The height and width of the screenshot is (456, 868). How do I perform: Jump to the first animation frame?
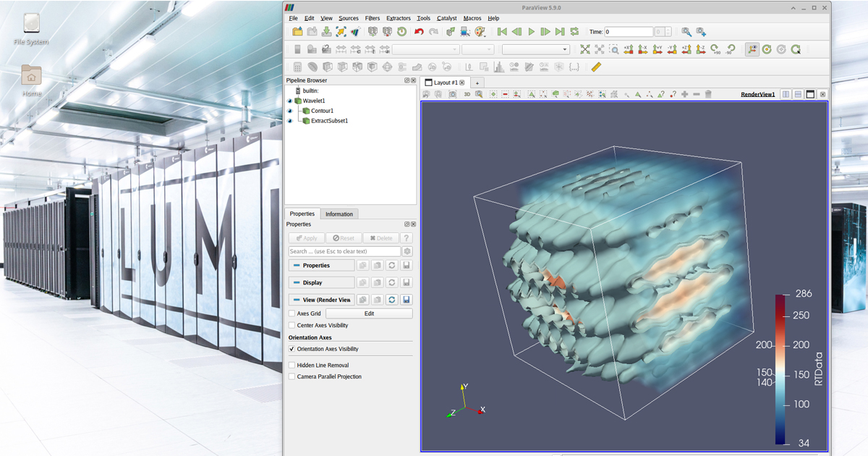pyautogui.click(x=502, y=32)
